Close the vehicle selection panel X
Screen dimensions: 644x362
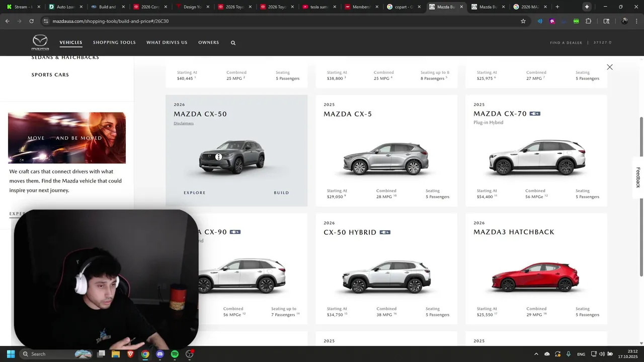(610, 67)
